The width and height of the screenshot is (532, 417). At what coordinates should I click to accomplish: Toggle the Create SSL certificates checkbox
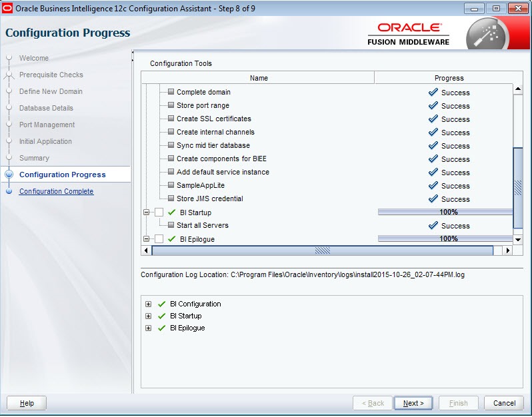click(171, 119)
